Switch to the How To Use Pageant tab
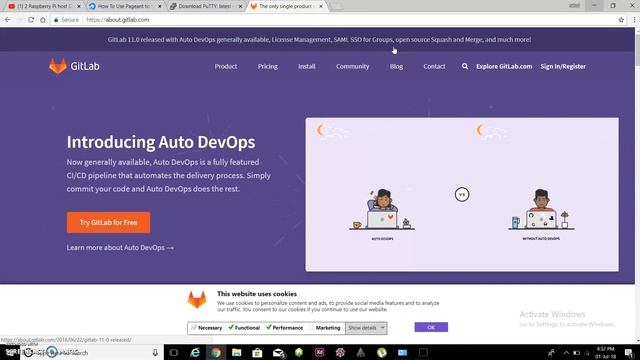Viewport: 640px width, 360px height. point(124,6)
